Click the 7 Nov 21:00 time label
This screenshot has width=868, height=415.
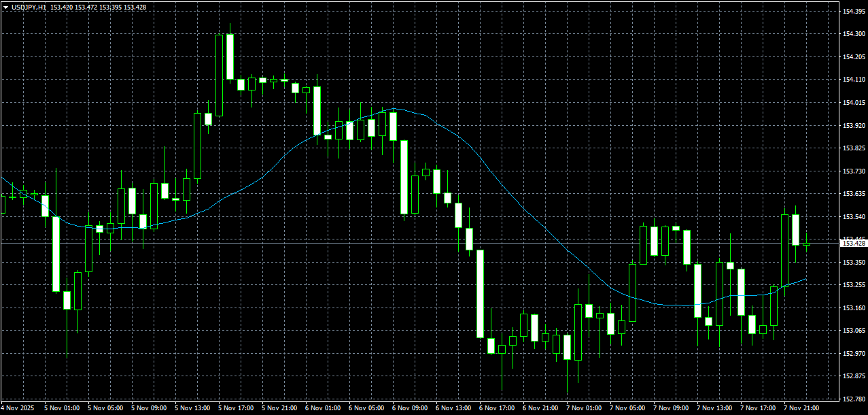click(802, 408)
